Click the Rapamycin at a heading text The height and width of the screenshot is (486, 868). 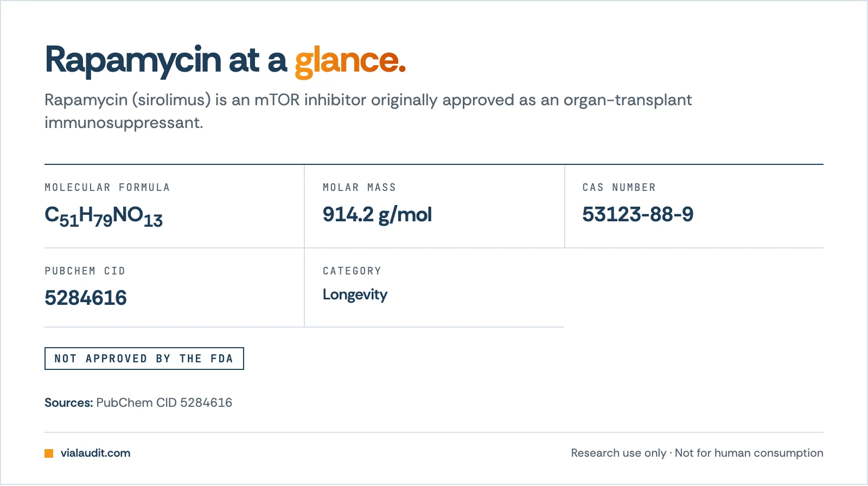point(166,60)
